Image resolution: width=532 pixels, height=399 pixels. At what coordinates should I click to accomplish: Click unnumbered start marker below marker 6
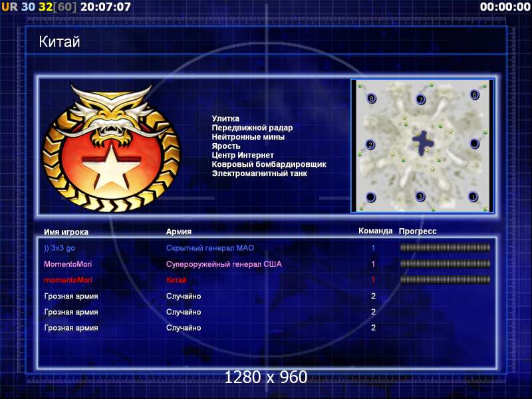click(474, 144)
